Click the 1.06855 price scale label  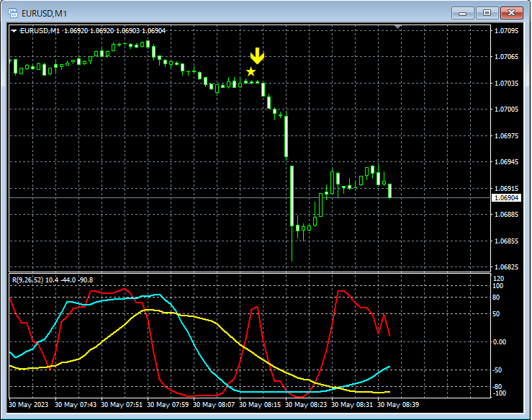pyautogui.click(x=506, y=241)
